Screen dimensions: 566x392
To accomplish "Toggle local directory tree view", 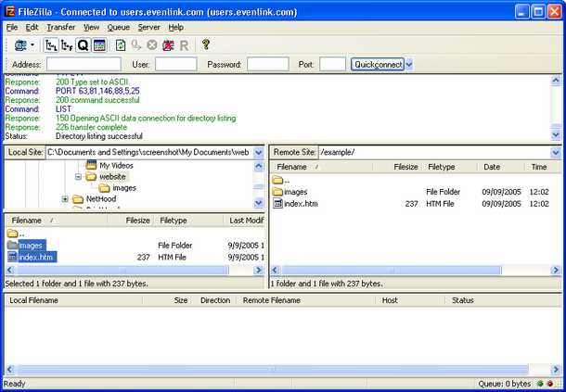I will 51,45.
